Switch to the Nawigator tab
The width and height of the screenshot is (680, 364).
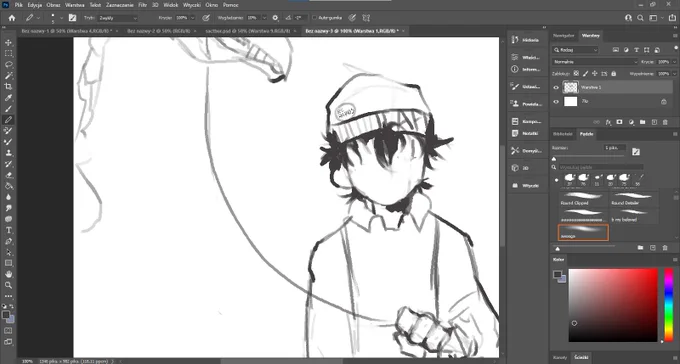point(564,36)
